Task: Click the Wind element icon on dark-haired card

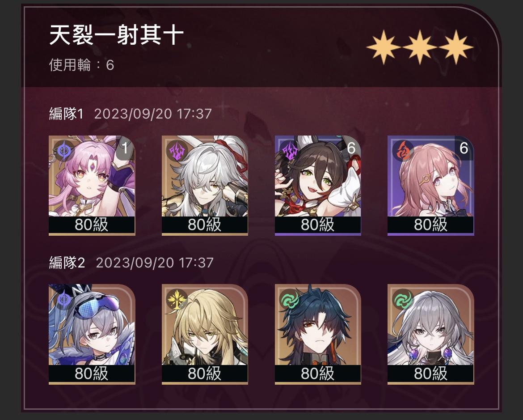Action: coord(290,300)
